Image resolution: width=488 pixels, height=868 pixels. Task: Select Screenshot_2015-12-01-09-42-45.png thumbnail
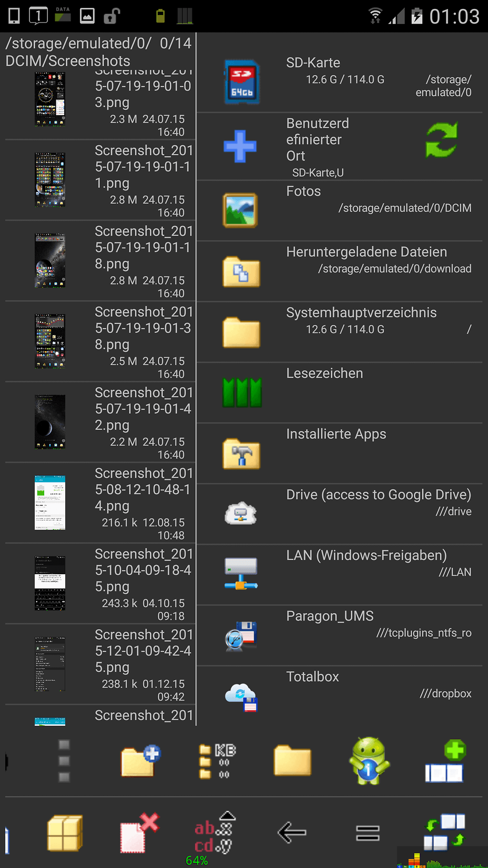click(50, 664)
